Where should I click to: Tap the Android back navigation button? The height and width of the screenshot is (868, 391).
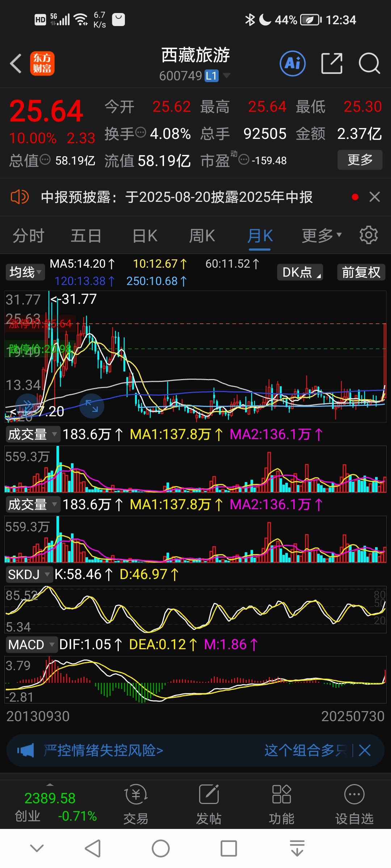click(93, 848)
